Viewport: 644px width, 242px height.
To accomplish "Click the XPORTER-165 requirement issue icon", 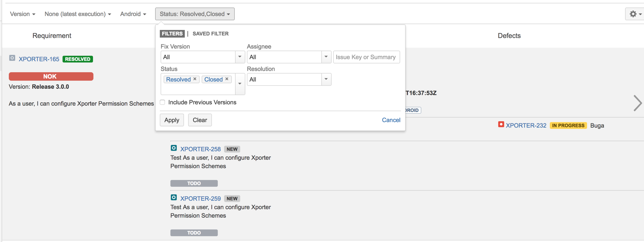I will [12, 58].
